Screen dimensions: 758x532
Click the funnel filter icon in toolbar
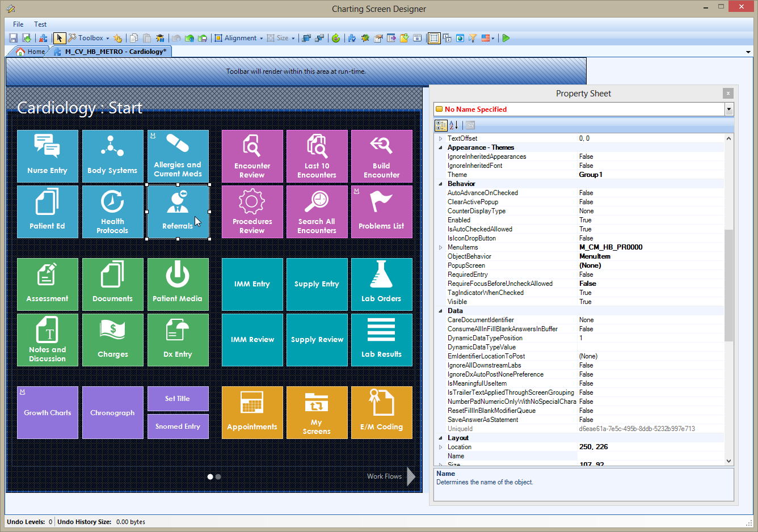[x=472, y=38]
